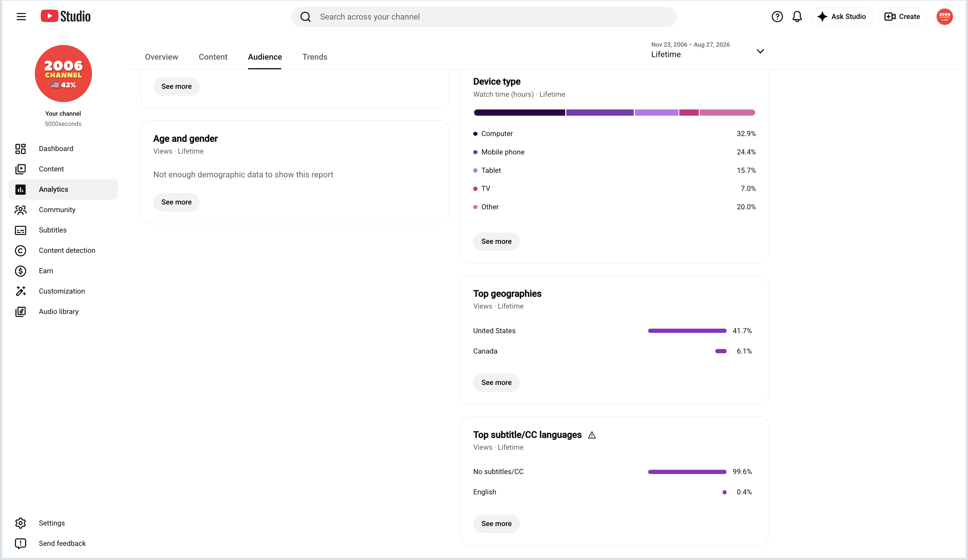Viewport: 968px width, 560px height.
Task: Click See more under Top geographies
Action: 496,382
